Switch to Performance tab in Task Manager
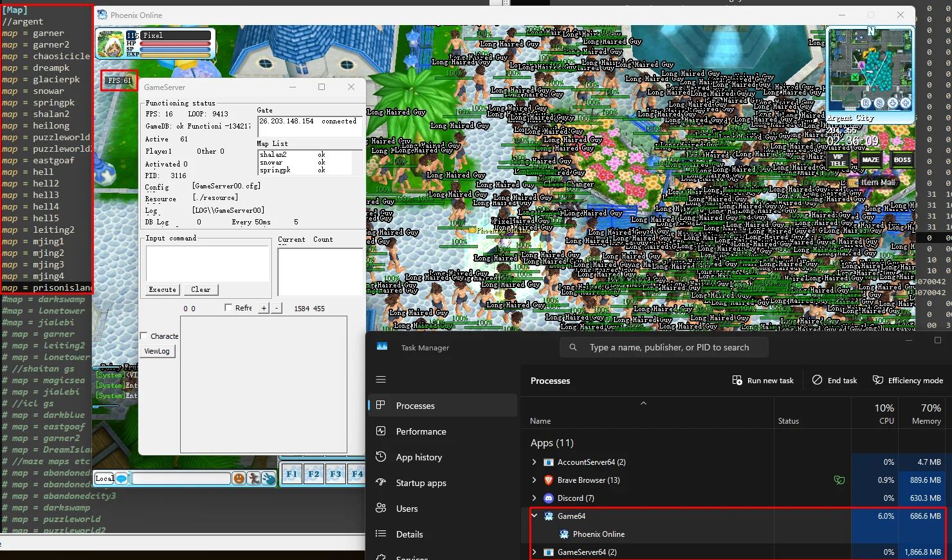The width and height of the screenshot is (952, 560). [421, 431]
